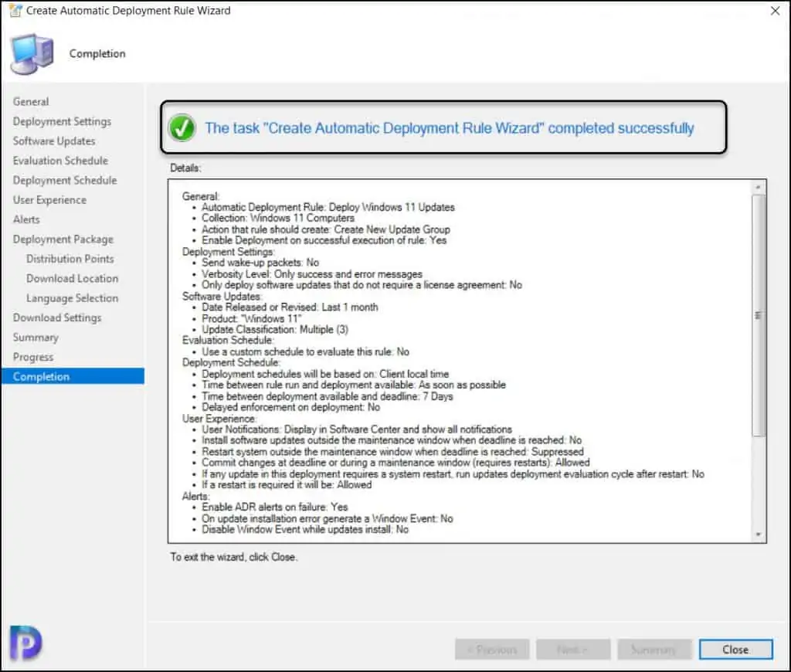Jump to the Evaluation Schedule step
The height and width of the screenshot is (672, 791).
(60, 161)
